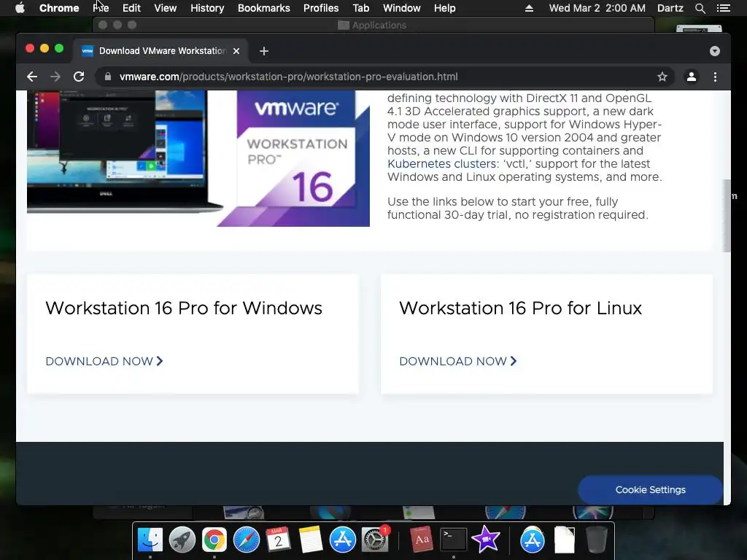Open Google Chrome from the Dock
The height and width of the screenshot is (560, 747).
[x=214, y=540]
